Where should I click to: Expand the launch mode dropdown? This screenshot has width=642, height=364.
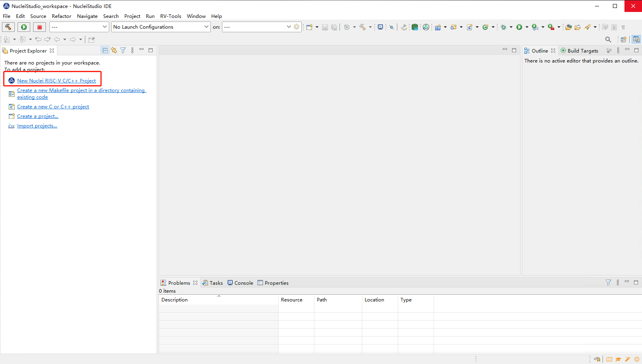[x=79, y=27]
